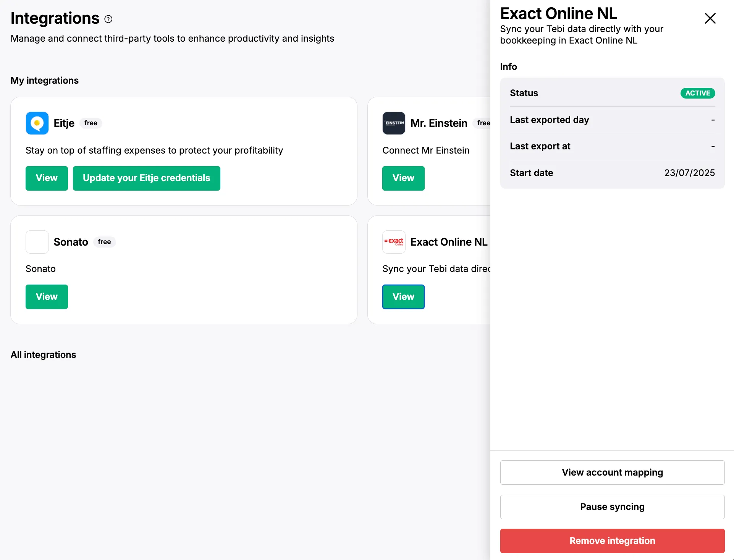Click the Exact Online NL card title

coord(449,242)
